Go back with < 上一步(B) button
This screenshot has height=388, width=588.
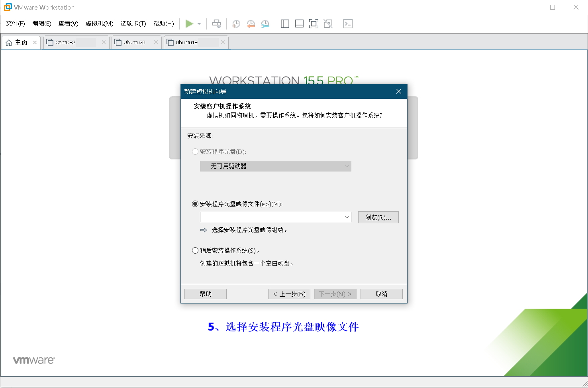pyautogui.click(x=289, y=294)
